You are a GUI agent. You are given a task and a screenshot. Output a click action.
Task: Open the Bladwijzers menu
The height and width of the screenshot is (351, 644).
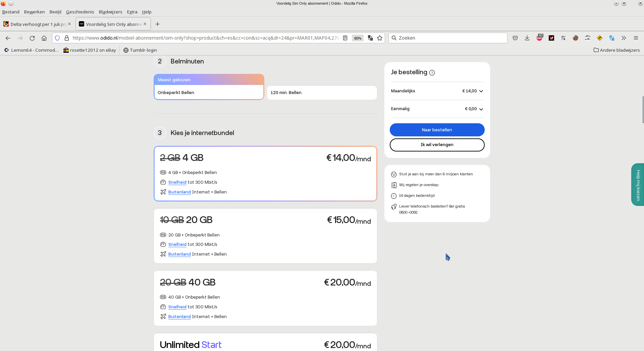pyautogui.click(x=111, y=12)
